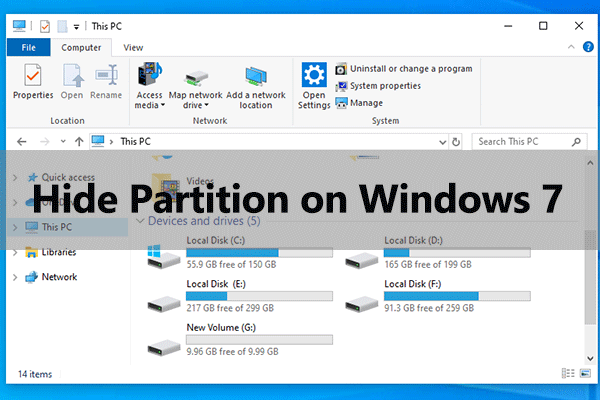Viewport: 600px width, 400px height.
Task: Close the This PC window
Action: click(x=579, y=26)
